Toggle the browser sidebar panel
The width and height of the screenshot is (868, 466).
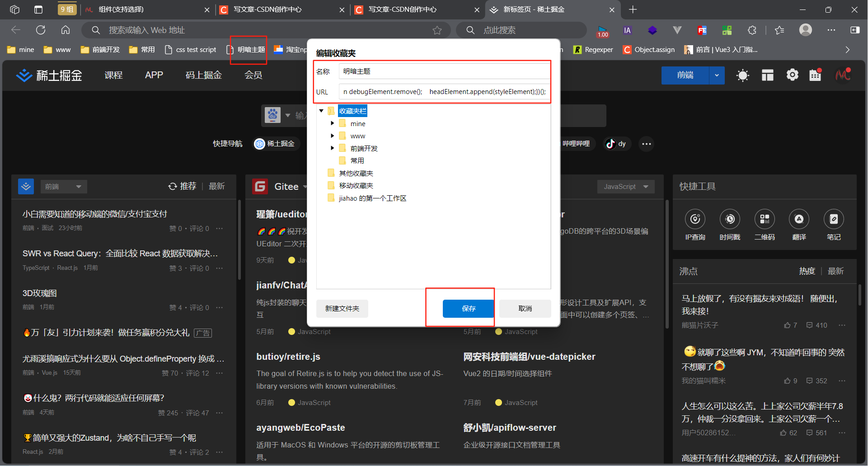coord(855,30)
